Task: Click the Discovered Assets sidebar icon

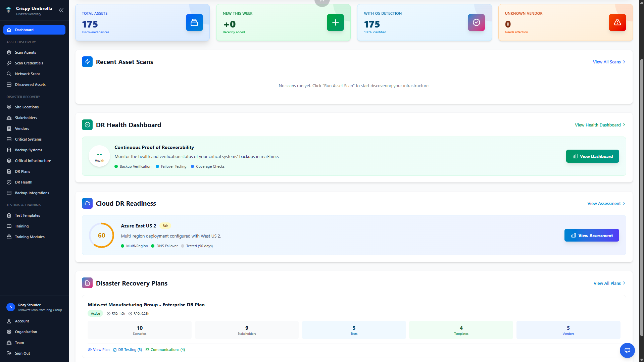Action: [9, 85]
